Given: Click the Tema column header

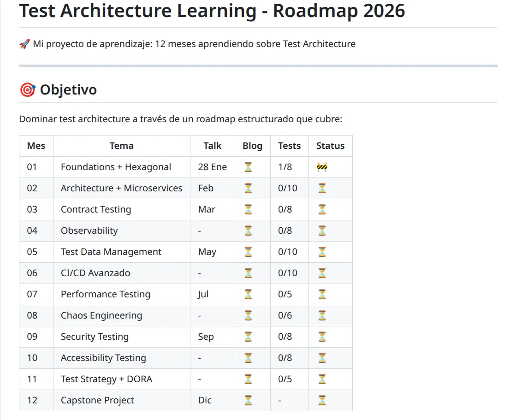Looking at the screenshot, I should (x=121, y=146).
